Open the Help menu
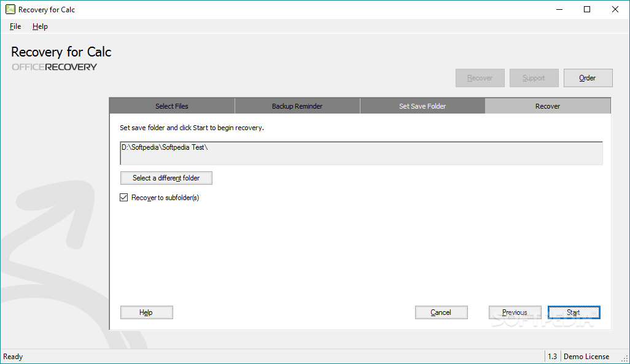The image size is (630, 364). (x=40, y=26)
